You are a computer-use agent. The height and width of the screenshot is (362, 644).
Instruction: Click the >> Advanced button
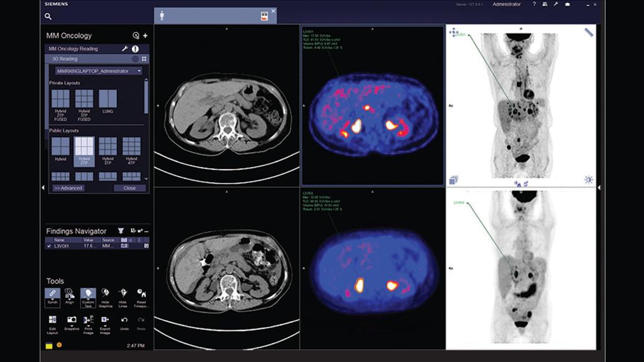coord(69,187)
